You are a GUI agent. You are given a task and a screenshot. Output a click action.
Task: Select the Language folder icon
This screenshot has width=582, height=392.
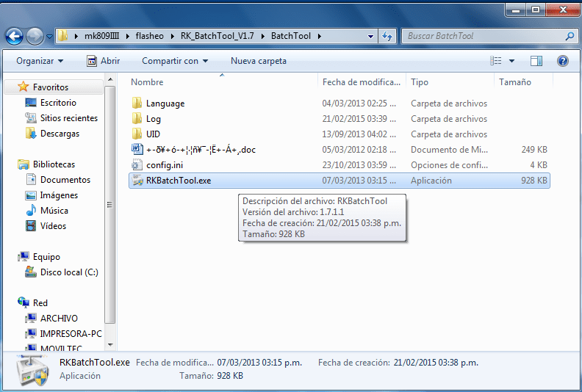pyautogui.click(x=137, y=103)
